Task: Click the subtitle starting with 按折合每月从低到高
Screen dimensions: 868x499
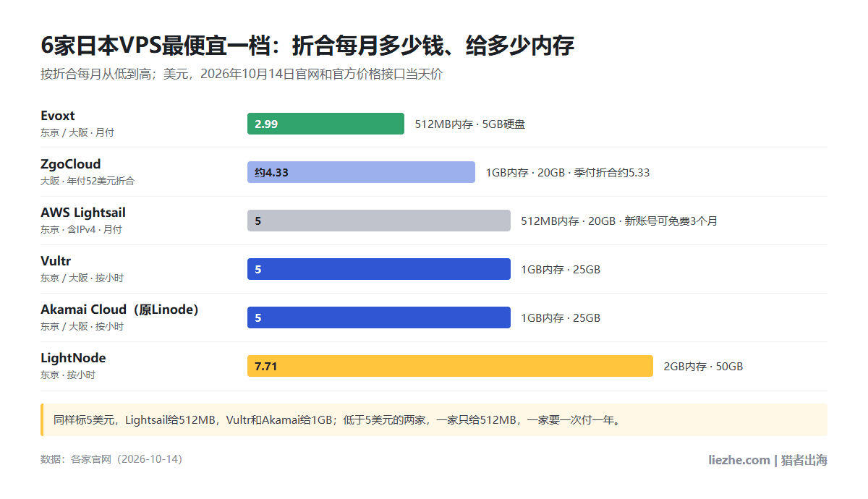Action: coord(242,74)
